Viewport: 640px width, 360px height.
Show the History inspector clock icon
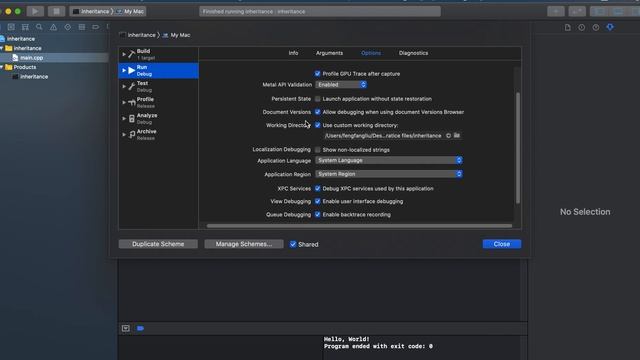pos(582,27)
